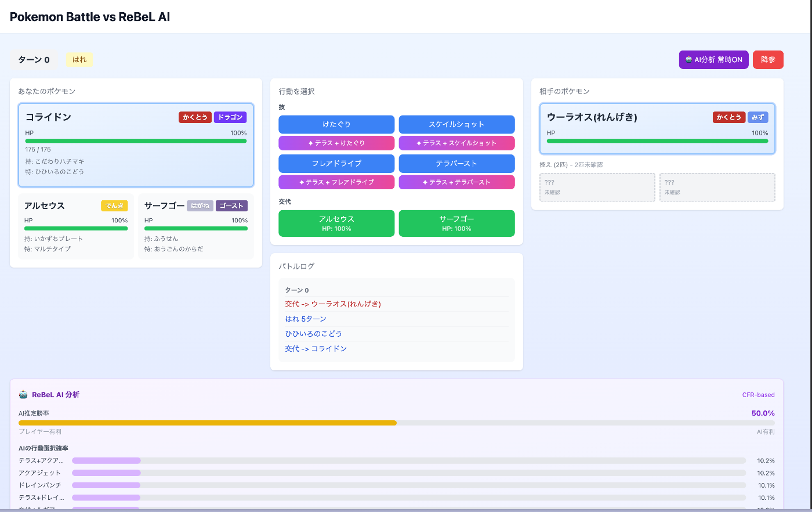
Task: Click コライドン's かくとう type badge
Action: tap(195, 117)
